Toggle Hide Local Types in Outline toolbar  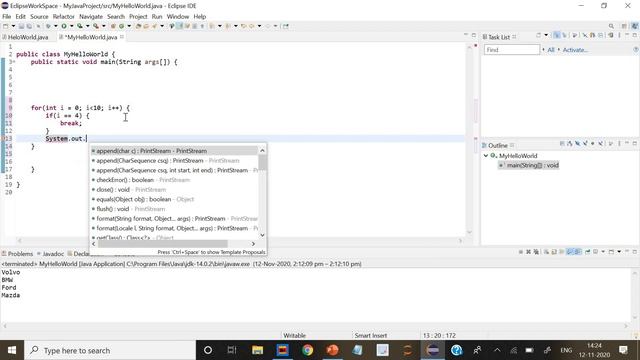pos(600,144)
